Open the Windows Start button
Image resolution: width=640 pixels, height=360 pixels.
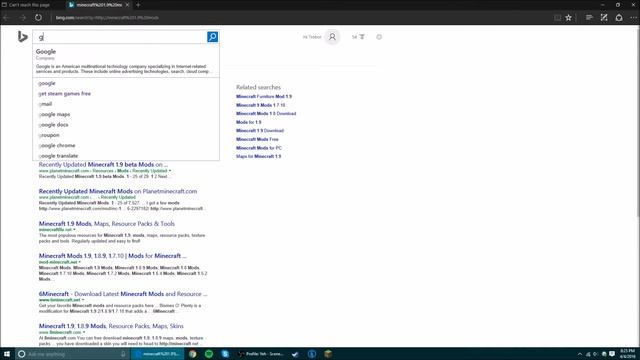(7, 354)
